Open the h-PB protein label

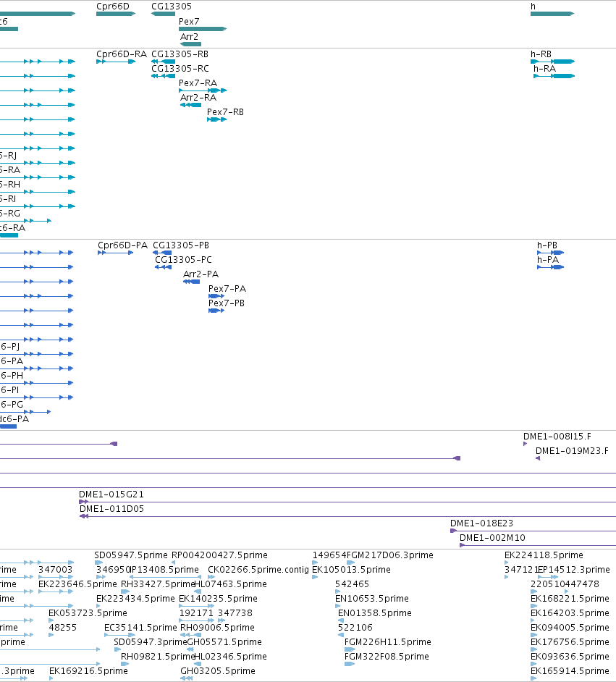[547, 245]
